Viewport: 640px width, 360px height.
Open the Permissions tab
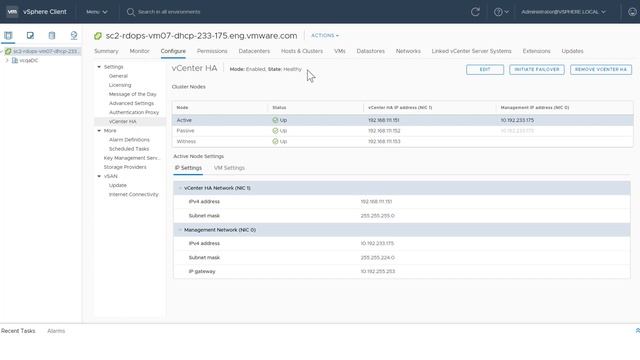(212, 51)
